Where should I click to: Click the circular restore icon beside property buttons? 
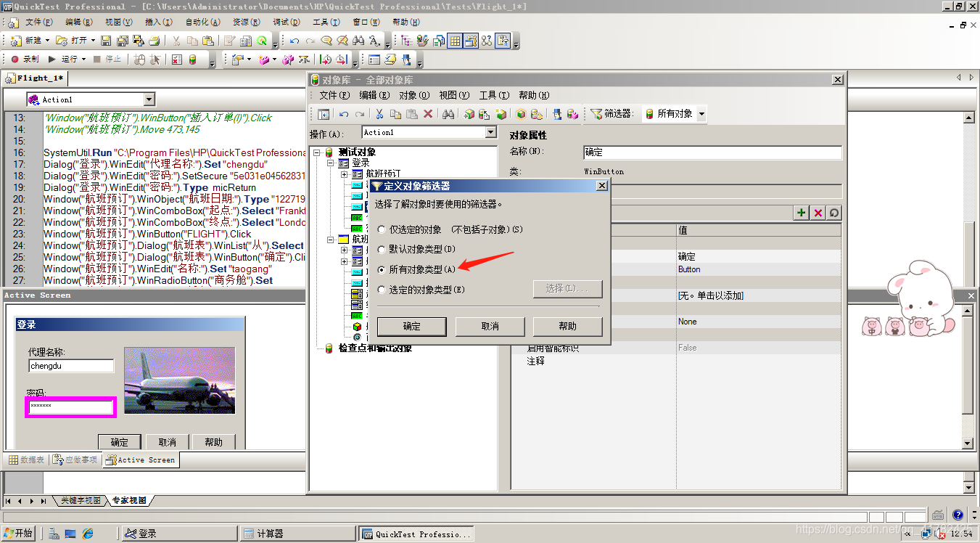(x=834, y=213)
